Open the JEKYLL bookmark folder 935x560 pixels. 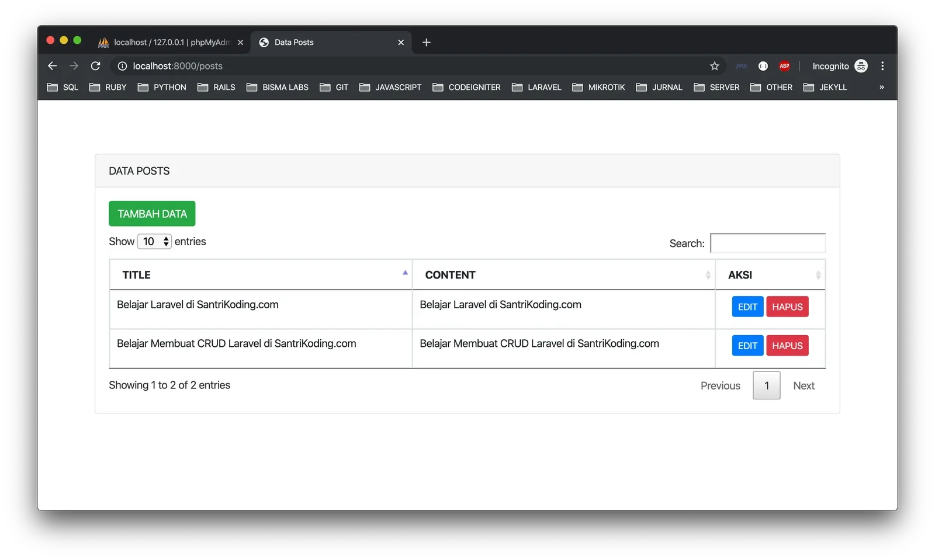[x=825, y=87]
